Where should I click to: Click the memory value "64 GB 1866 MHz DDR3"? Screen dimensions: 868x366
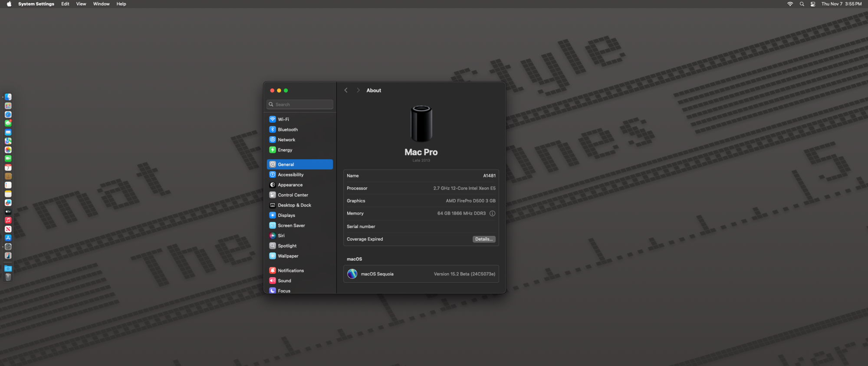click(462, 213)
